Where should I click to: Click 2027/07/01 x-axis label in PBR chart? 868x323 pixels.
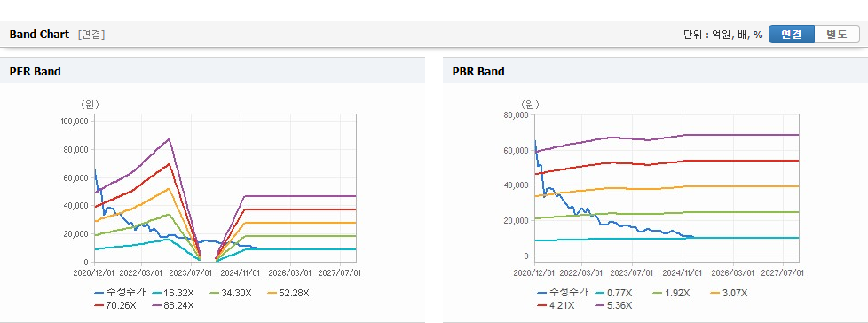783,272
